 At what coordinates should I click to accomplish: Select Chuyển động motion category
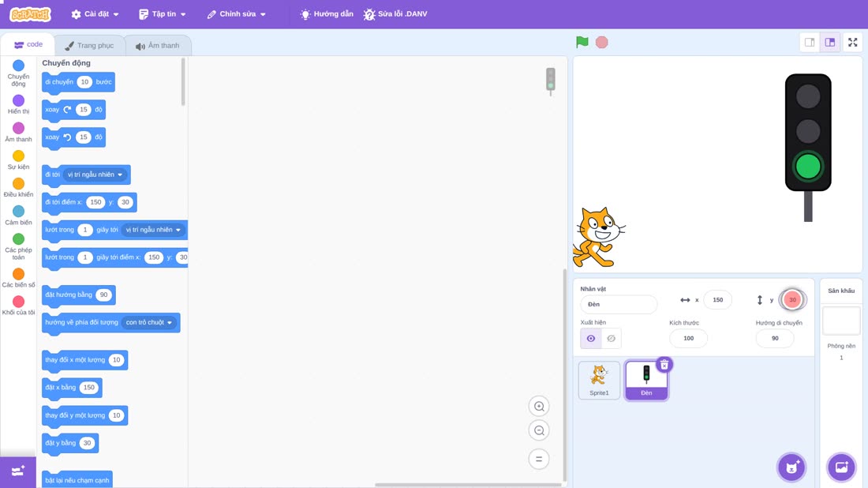pos(18,73)
